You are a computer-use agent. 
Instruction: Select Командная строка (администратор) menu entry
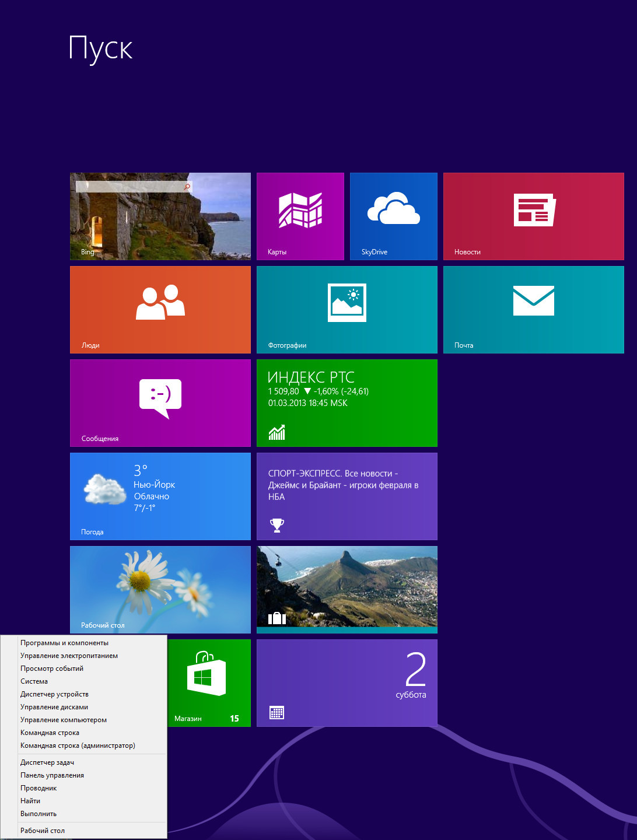(78, 745)
